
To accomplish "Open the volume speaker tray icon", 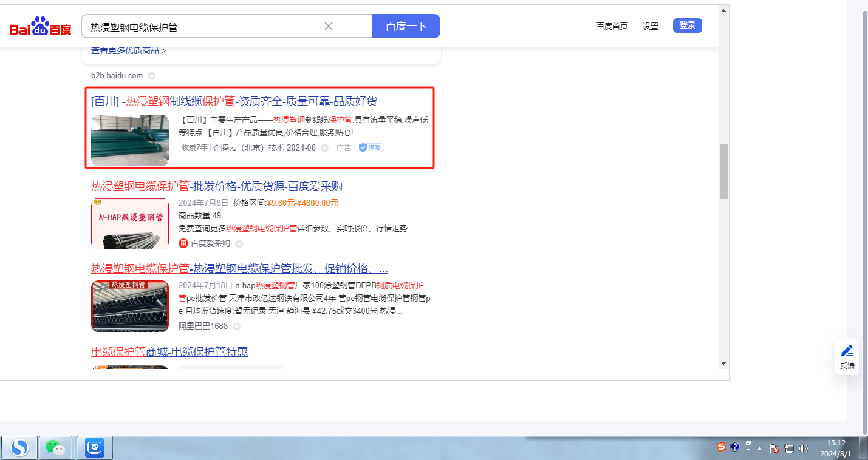I will point(804,448).
